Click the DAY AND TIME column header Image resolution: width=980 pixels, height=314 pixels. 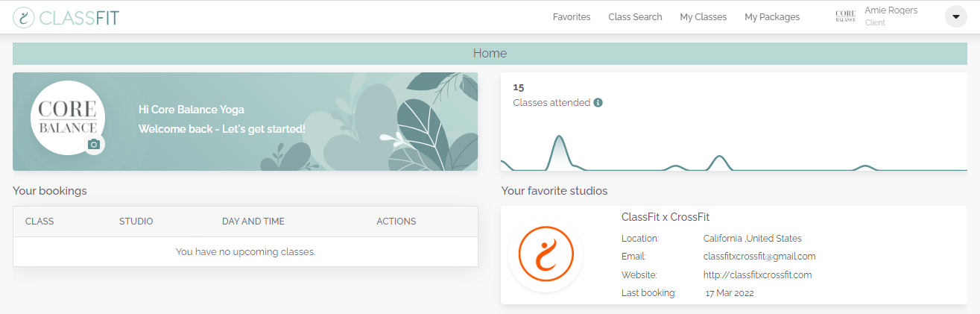(253, 222)
